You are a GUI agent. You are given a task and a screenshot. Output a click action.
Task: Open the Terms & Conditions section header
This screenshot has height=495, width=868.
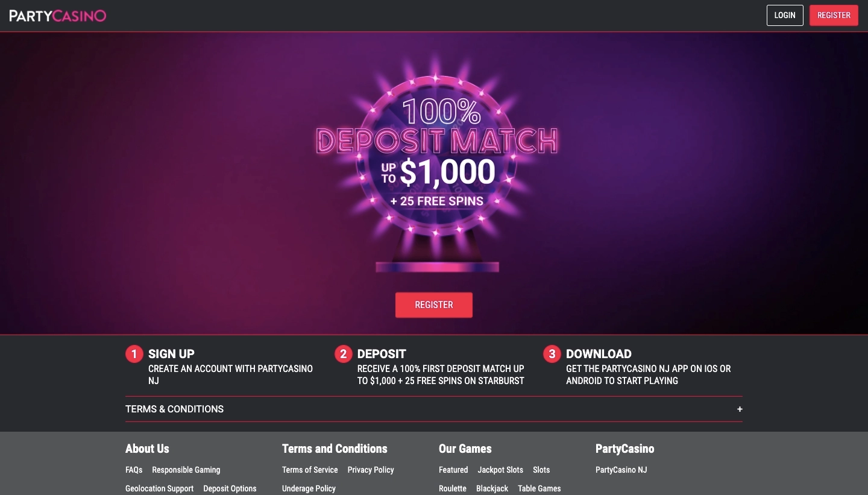click(174, 409)
